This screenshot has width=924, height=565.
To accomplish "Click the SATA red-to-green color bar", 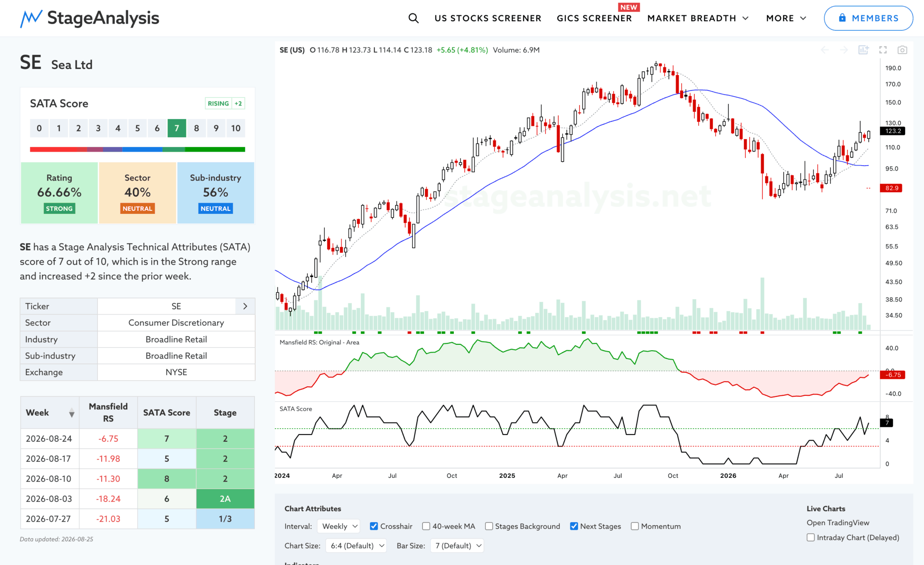I will tap(138, 149).
